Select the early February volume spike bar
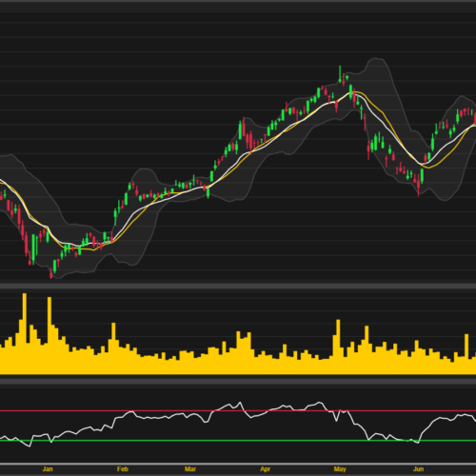The image size is (476, 476). (x=113, y=348)
